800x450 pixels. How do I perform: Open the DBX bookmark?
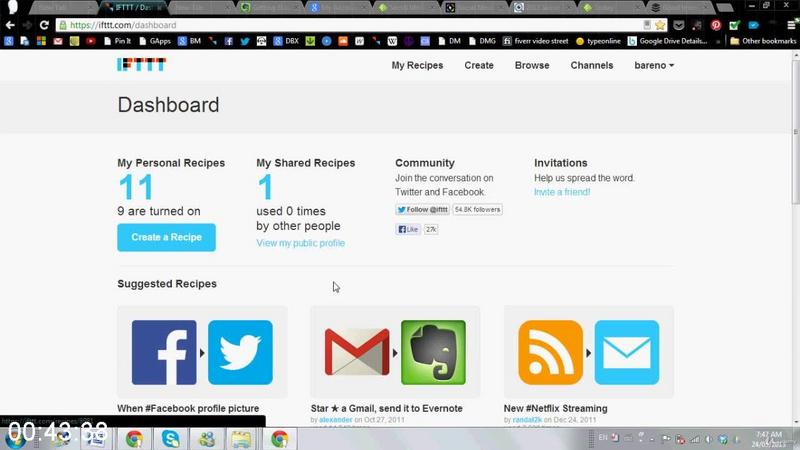[286, 41]
